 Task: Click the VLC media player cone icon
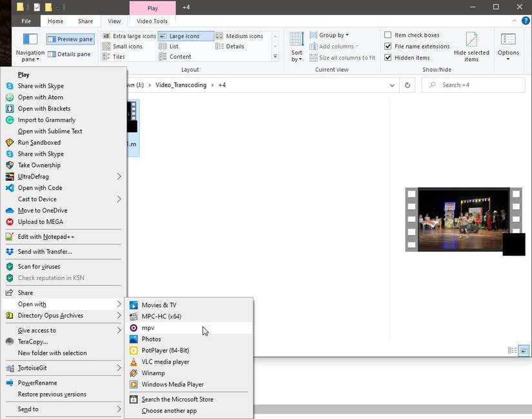coord(133,362)
